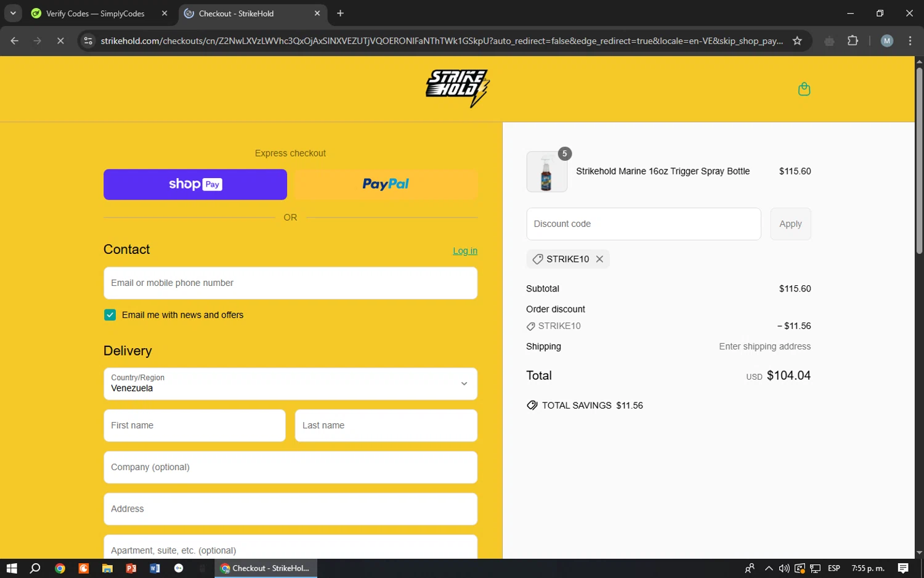Click the Subtotal $115.60 value
This screenshot has width=924, height=578.
(795, 288)
